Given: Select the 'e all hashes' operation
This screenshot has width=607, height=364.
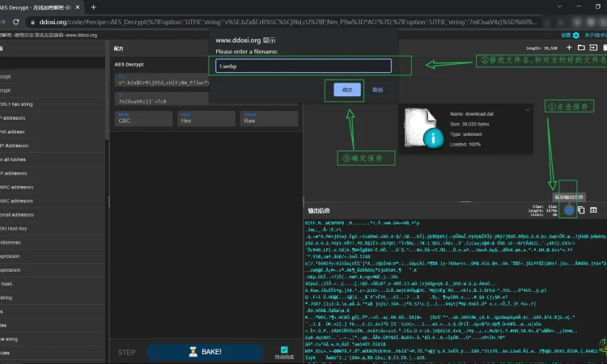Looking at the screenshot, I should coord(53,159).
